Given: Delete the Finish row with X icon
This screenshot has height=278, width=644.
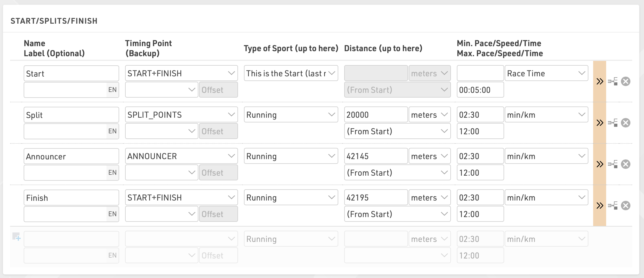Looking at the screenshot, I should [625, 206].
